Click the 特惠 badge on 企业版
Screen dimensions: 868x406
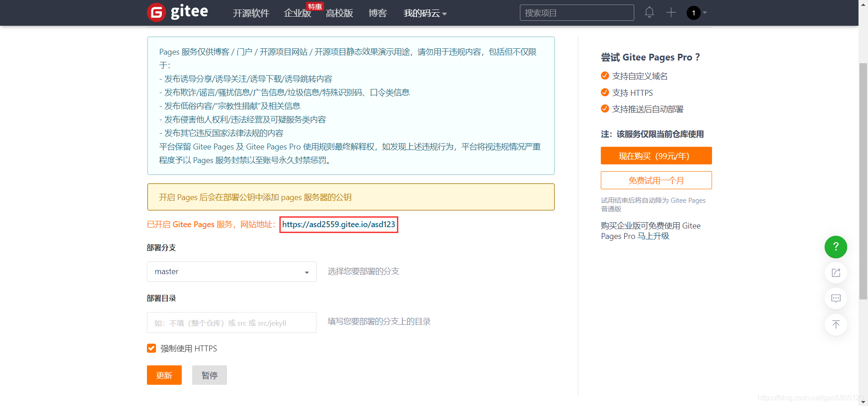pyautogui.click(x=315, y=6)
